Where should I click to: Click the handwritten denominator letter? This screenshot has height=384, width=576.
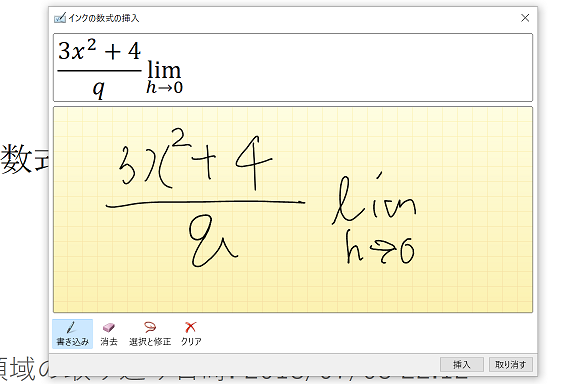pyautogui.click(x=212, y=240)
